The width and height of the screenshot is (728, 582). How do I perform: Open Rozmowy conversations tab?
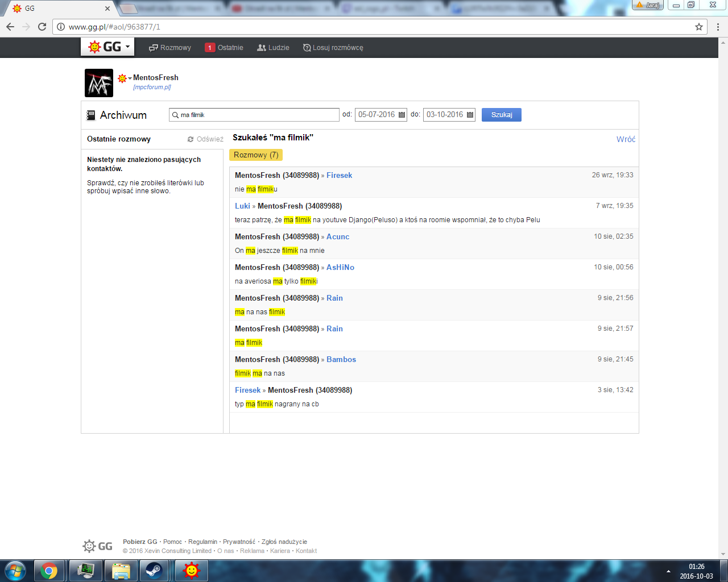pos(170,48)
